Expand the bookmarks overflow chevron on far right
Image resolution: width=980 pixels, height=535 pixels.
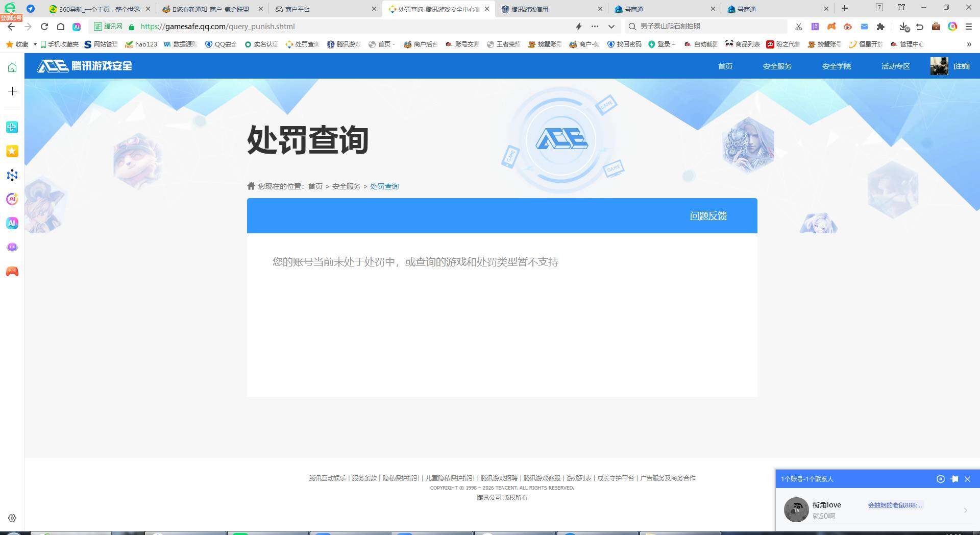coord(969,44)
